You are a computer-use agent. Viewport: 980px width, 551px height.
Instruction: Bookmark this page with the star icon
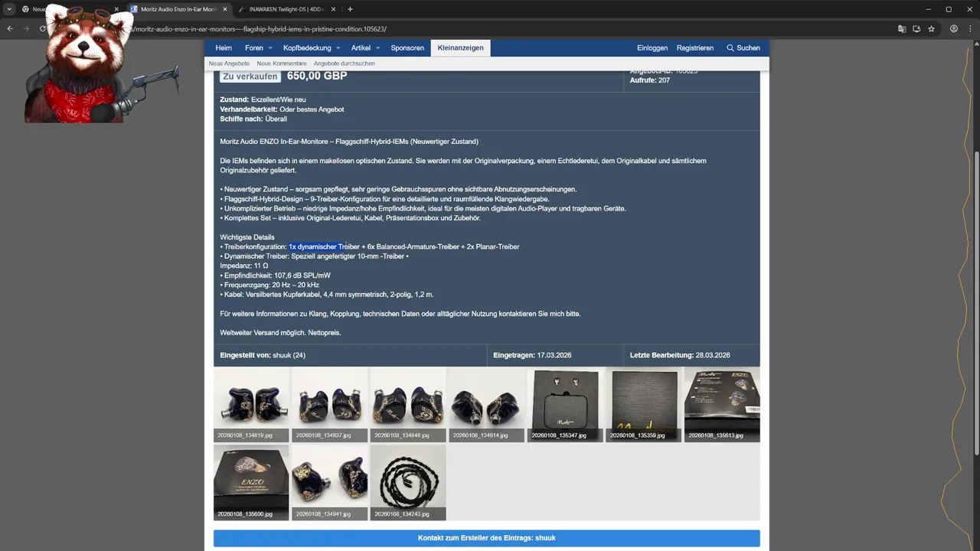[931, 28]
